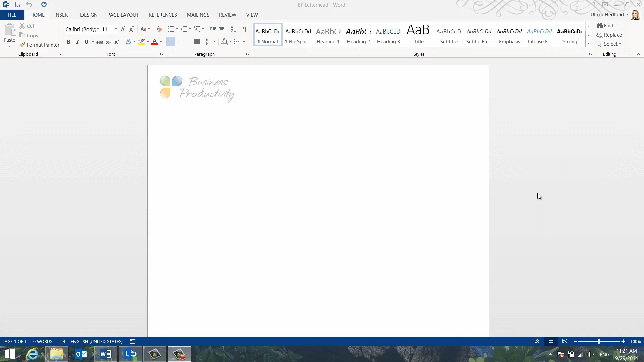The height and width of the screenshot is (362, 644).
Task: Switch to the PAGE LAYOUT tab
Action: click(123, 15)
